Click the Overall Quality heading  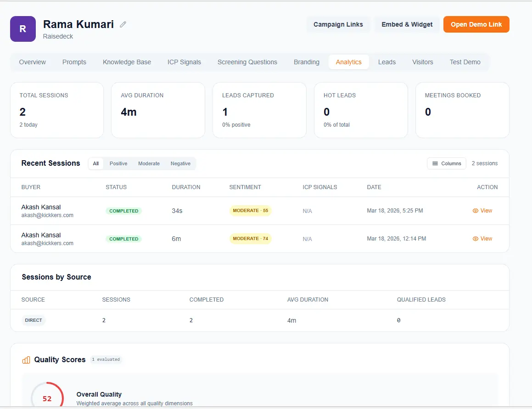pos(99,394)
